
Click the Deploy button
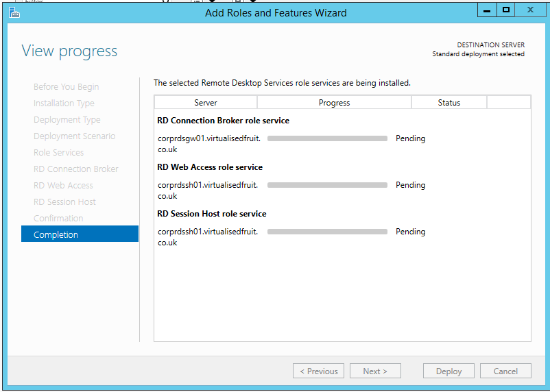[449, 371]
